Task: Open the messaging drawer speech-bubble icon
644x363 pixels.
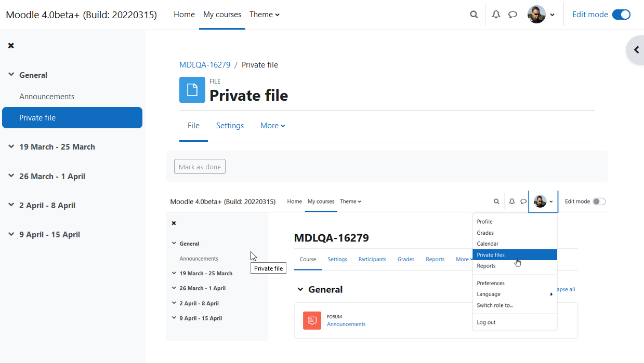Action: coord(513,15)
